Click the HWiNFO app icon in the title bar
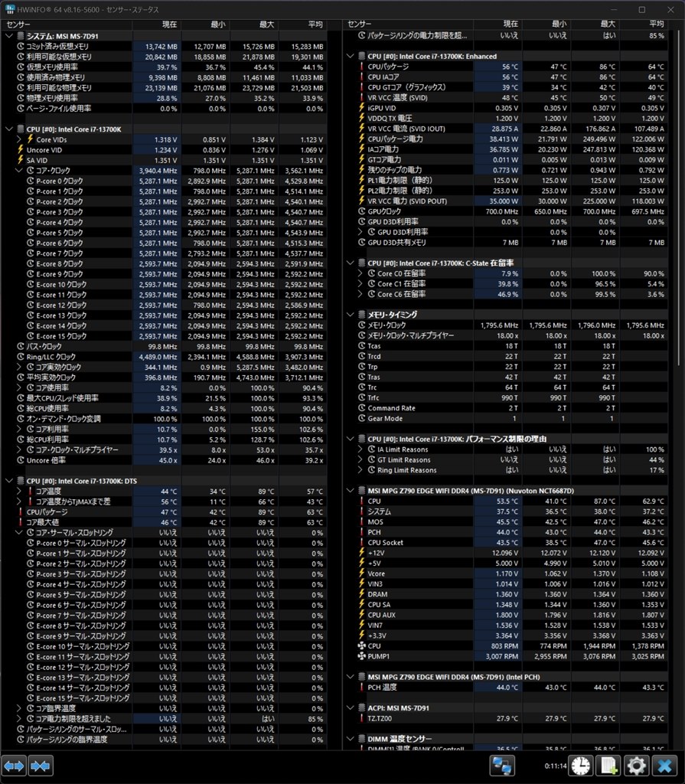685x784 pixels. [x=10, y=9]
